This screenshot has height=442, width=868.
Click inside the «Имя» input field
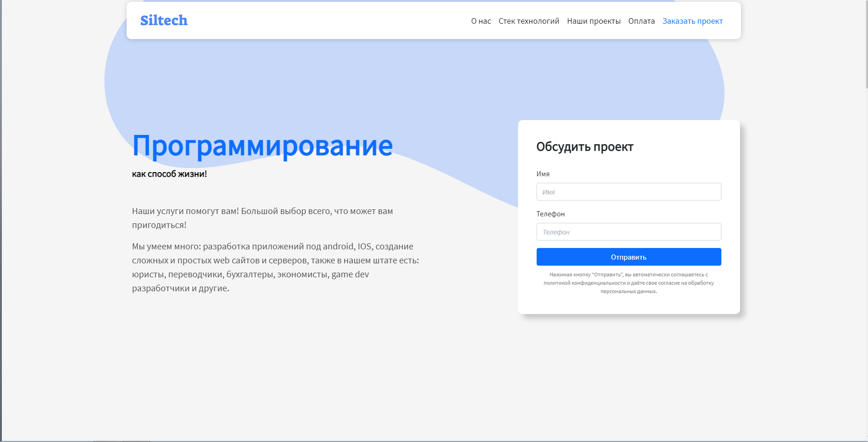[x=629, y=191]
